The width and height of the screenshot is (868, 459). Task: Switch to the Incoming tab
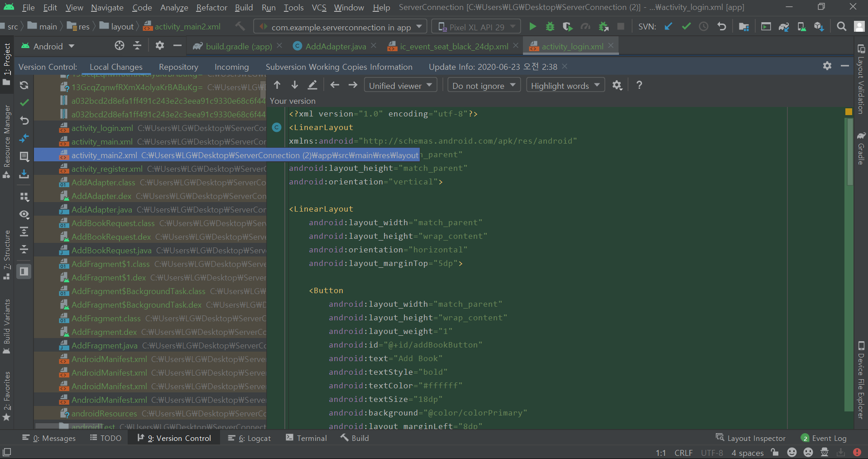coord(231,67)
